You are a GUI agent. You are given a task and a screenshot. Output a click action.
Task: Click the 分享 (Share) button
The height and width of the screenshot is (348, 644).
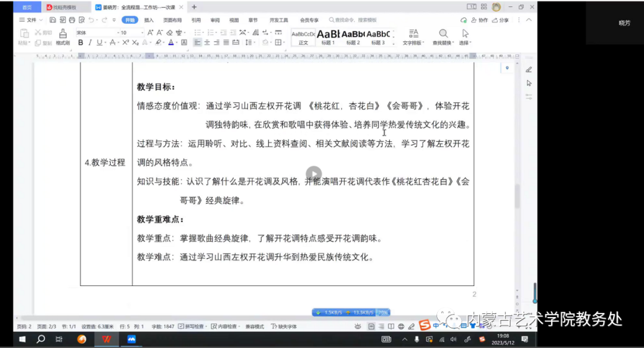tap(503, 20)
